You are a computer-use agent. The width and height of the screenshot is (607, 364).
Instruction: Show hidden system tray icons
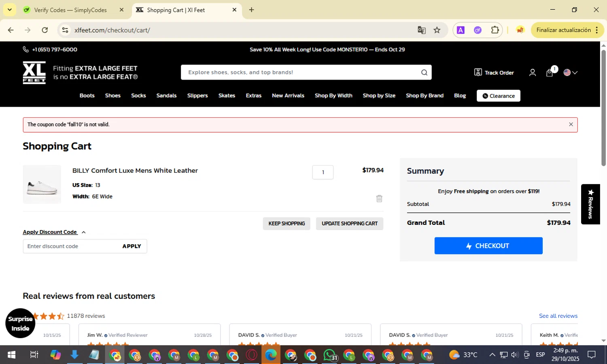pos(492,355)
